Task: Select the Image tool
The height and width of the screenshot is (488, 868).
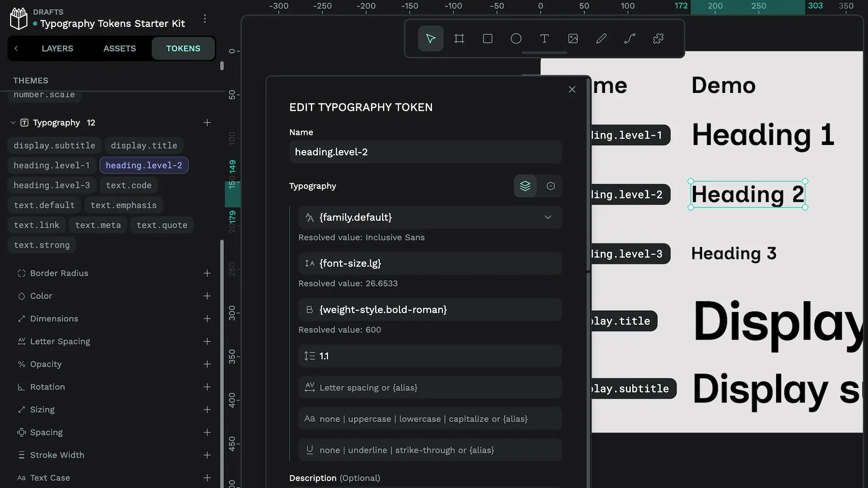Action: [573, 38]
